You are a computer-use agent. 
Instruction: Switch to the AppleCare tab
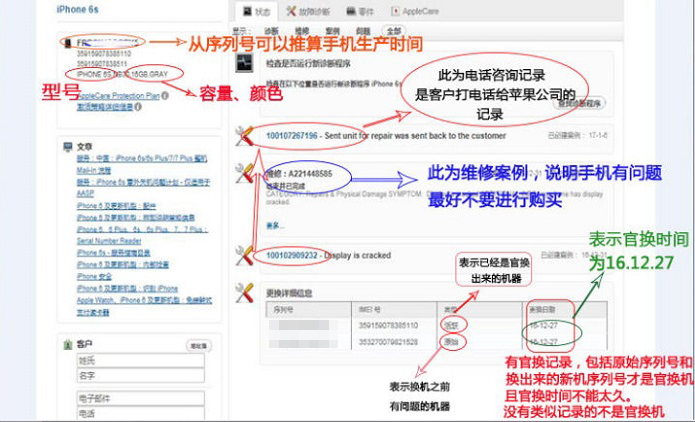[x=415, y=12]
